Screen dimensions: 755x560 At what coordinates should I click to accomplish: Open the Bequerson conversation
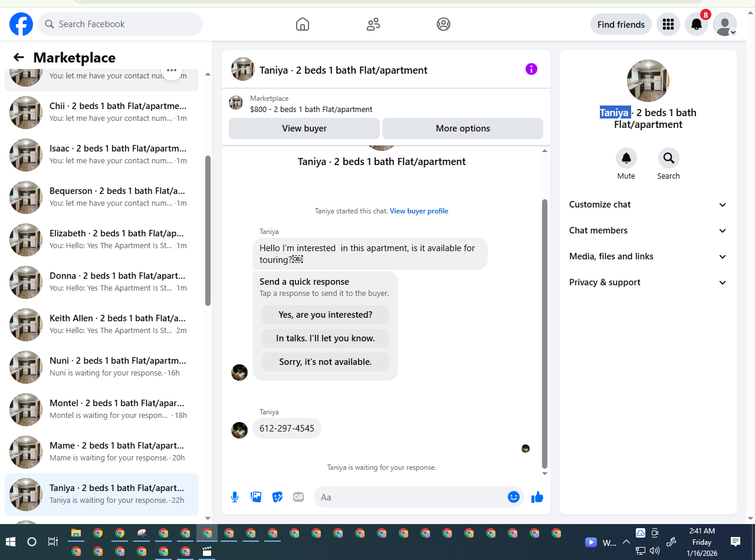pos(101,197)
